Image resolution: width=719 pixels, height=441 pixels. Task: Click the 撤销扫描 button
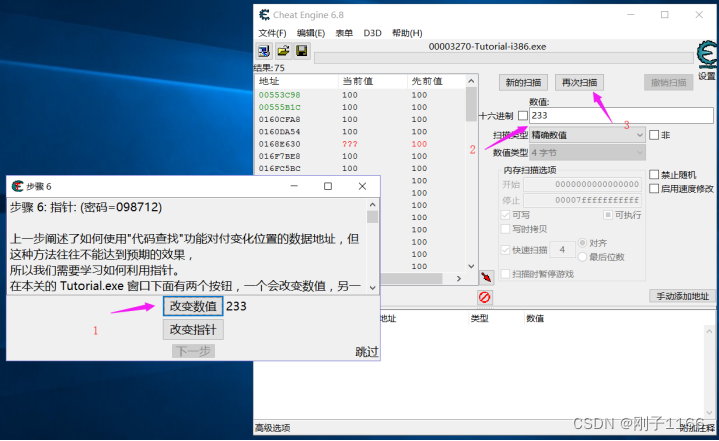tap(669, 83)
